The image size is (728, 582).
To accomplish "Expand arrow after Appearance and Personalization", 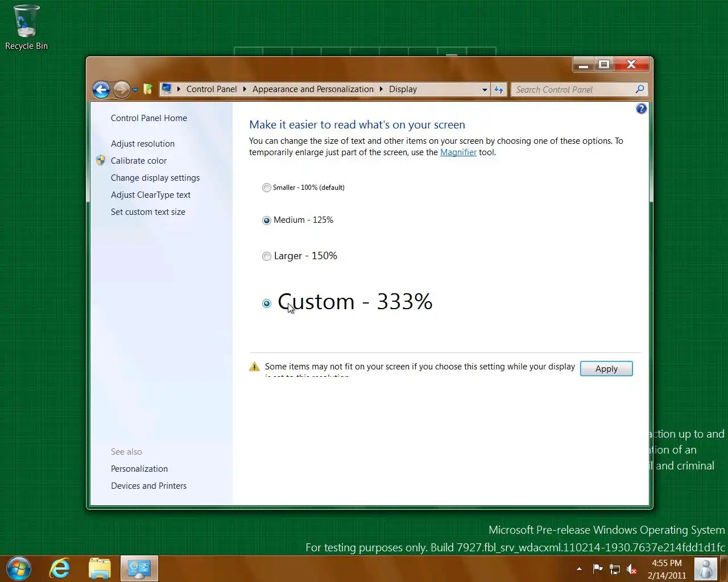I will [x=381, y=89].
